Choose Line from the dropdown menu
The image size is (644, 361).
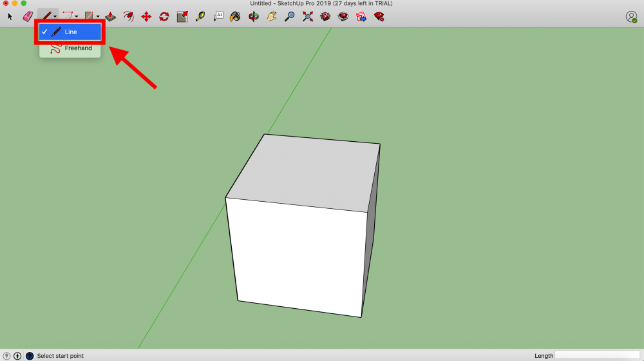tap(70, 32)
